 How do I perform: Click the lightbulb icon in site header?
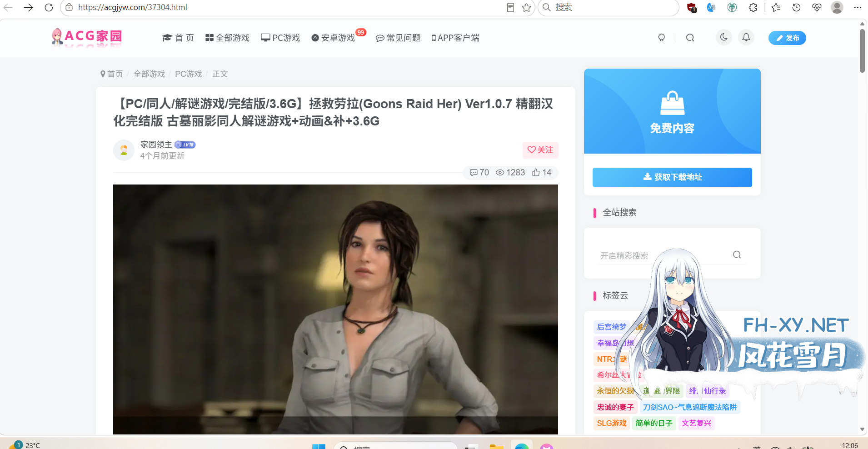[662, 38]
